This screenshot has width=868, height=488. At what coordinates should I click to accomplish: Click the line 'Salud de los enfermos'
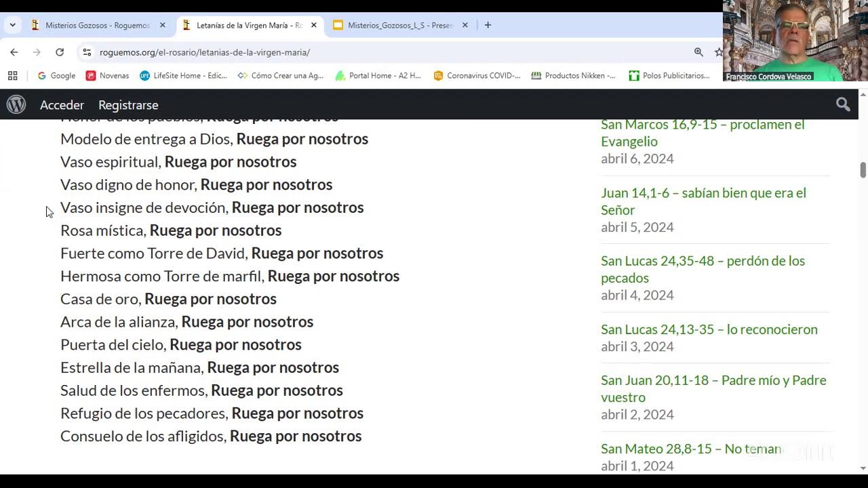click(201, 390)
